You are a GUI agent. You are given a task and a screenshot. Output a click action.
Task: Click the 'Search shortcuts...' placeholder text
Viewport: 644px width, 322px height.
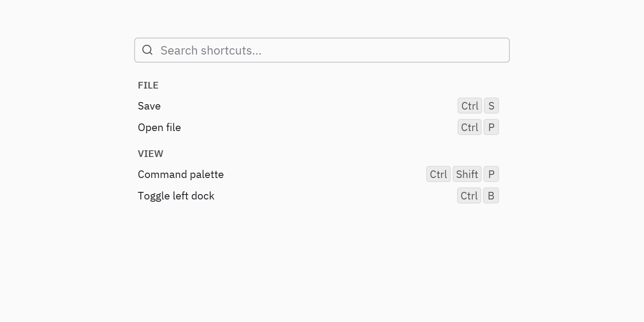pyautogui.click(x=211, y=51)
